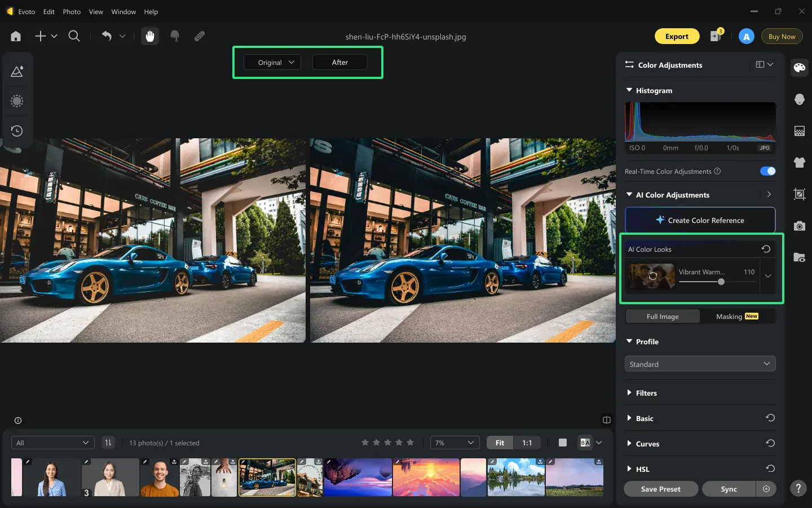Open the History clock icon

pyautogui.click(x=17, y=131)
